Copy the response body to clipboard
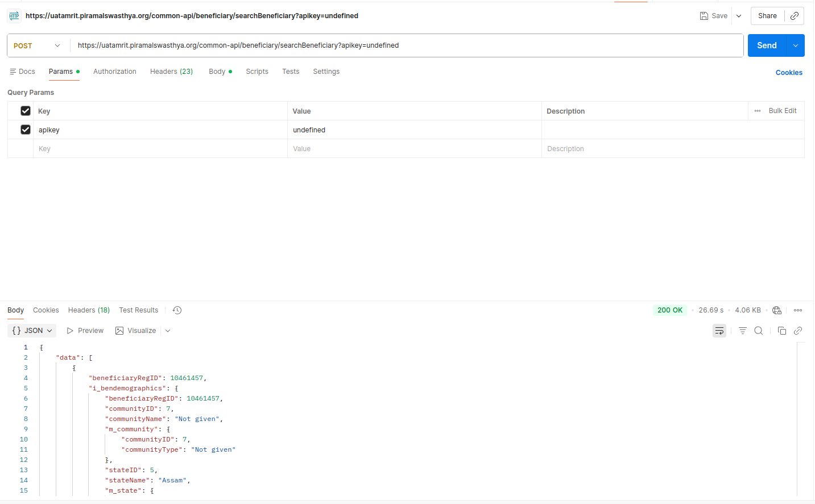The height and width of the screenshot is (504, 815). coord(781,331)
